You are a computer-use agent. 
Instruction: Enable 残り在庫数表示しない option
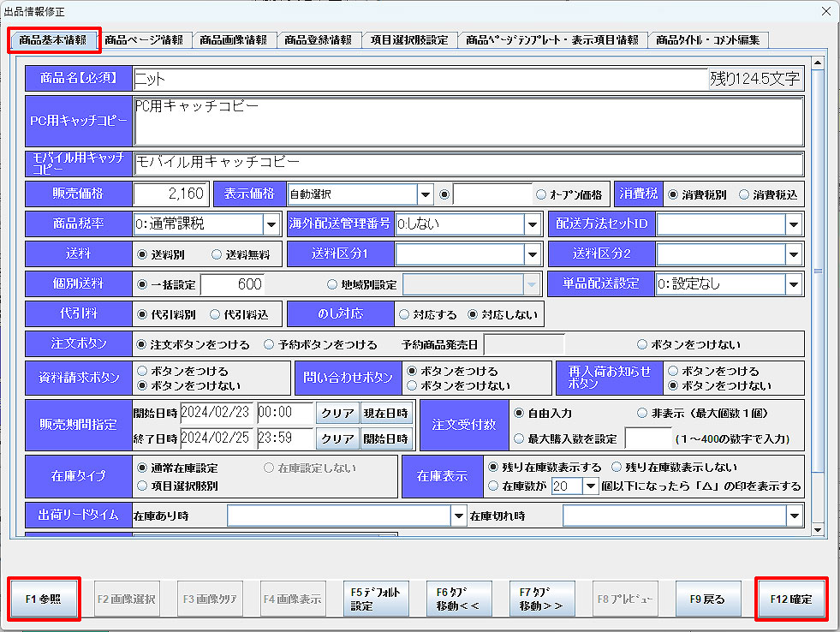tap(618, 468)
